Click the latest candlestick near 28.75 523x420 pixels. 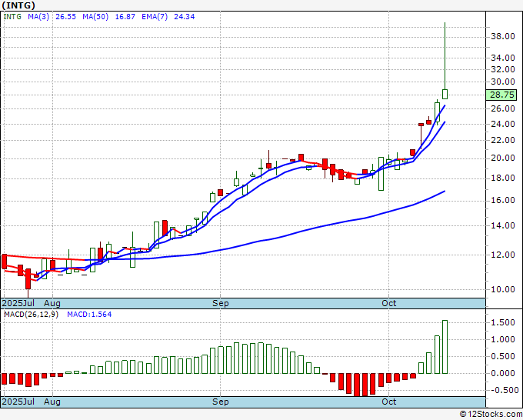tap(445, 94)
